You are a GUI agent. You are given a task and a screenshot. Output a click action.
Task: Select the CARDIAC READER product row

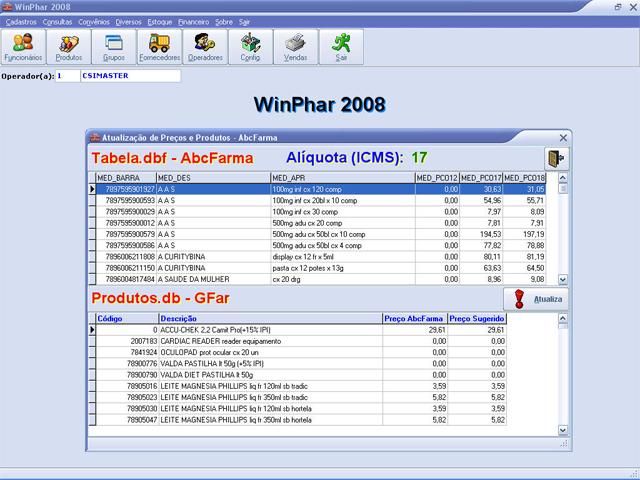tap(297, 341)
